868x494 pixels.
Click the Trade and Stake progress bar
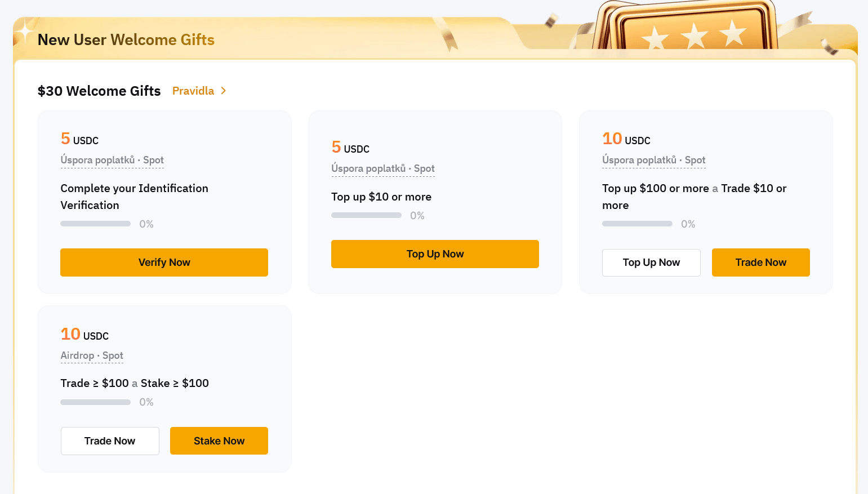(95, 402)
